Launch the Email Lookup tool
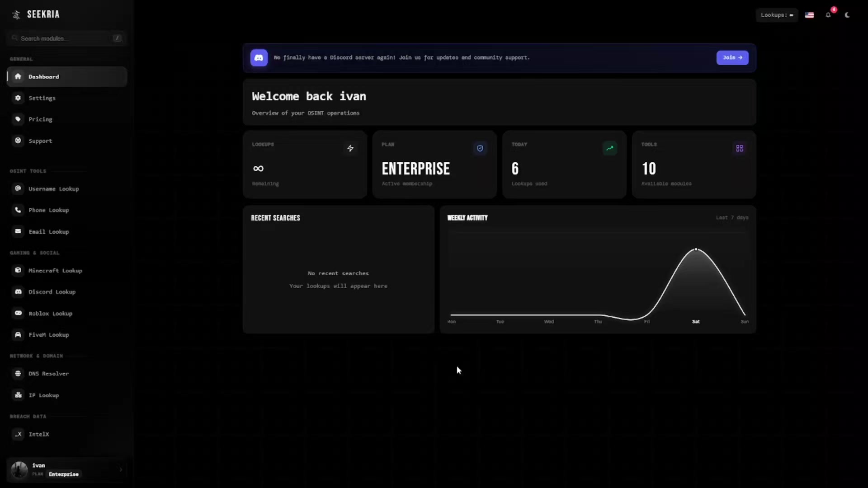 point(67,232)
